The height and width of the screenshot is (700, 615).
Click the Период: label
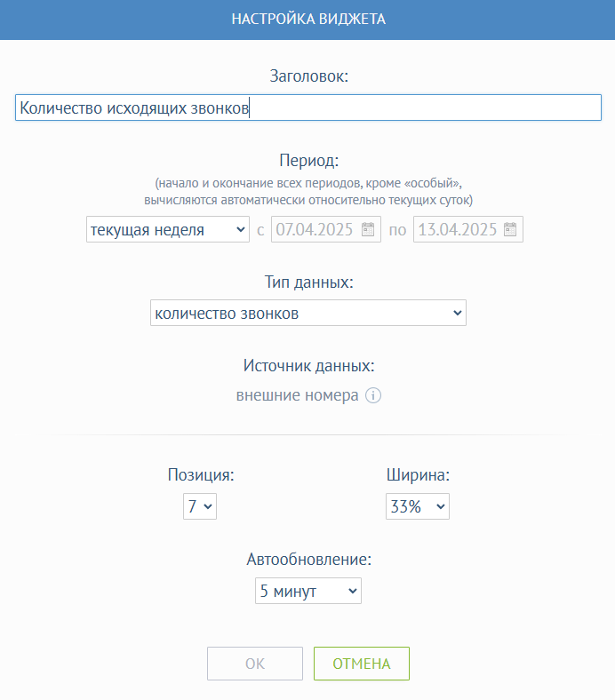coord(309,160)
